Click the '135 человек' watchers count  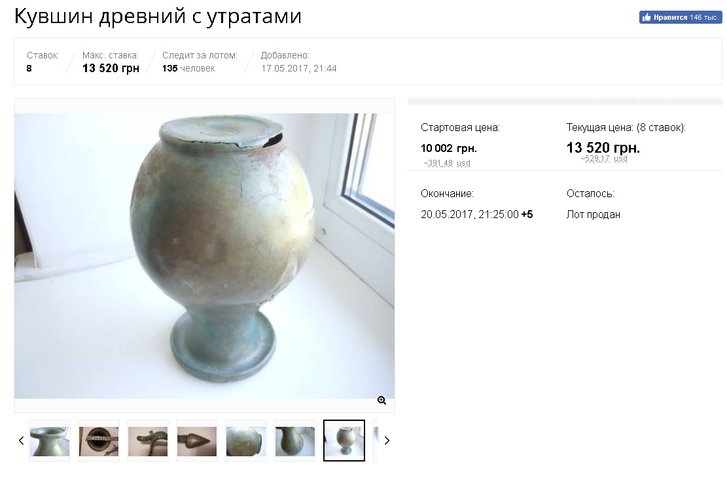coord(188,69)
